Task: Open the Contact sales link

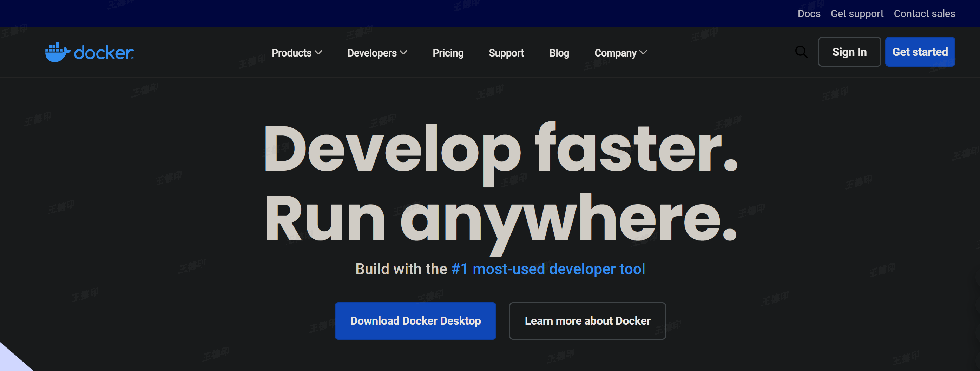Action: click(x=924, y=14)
